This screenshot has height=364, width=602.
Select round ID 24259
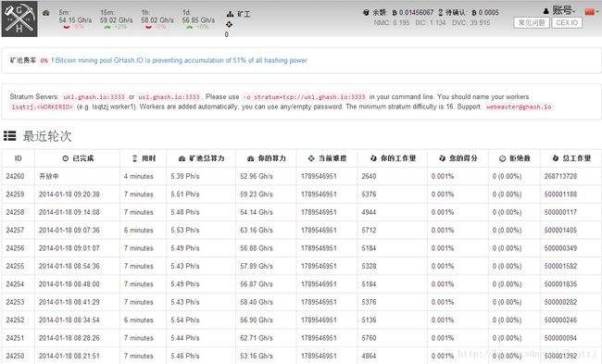coord(15,195)
